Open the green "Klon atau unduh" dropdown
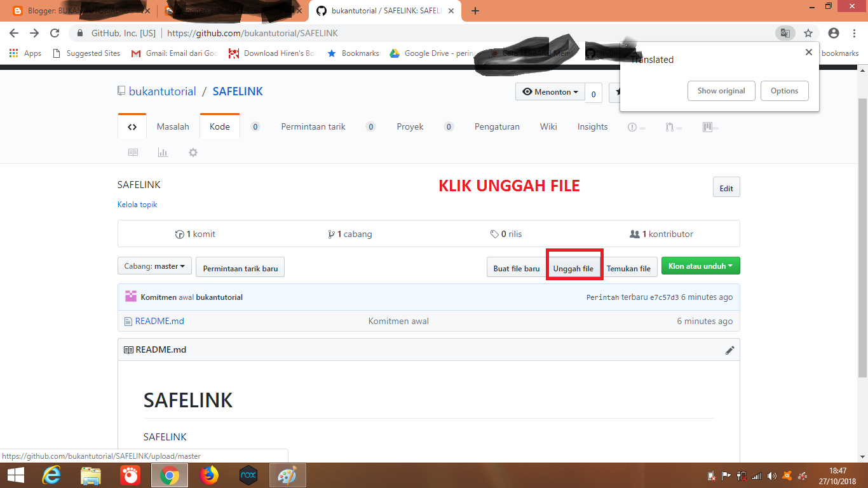Viewport: 868px width, 488px height. point(700,266)
